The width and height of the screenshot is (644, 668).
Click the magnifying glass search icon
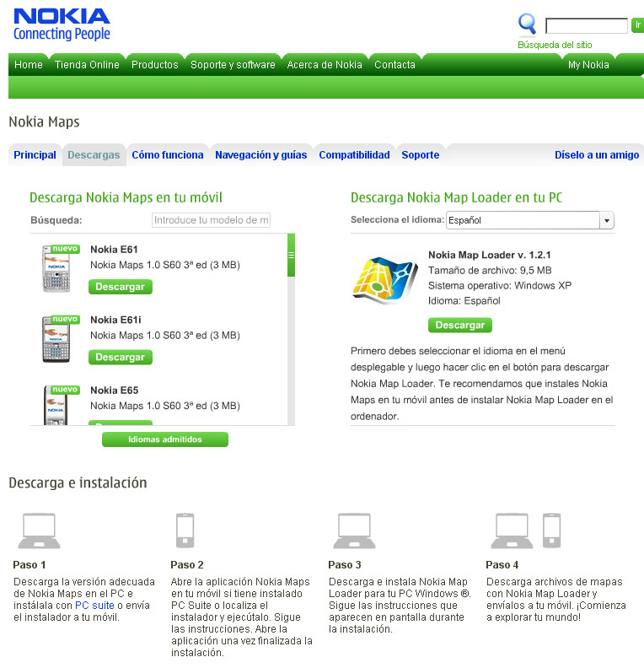pos(527,24)
